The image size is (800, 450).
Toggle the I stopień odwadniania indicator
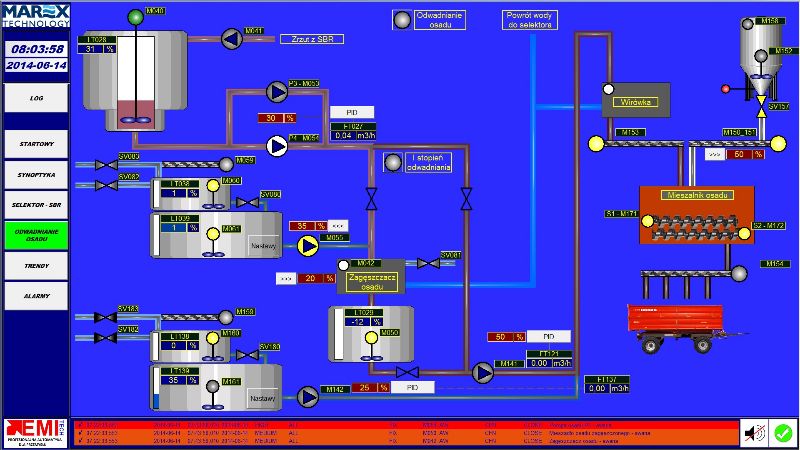[394, 162]
